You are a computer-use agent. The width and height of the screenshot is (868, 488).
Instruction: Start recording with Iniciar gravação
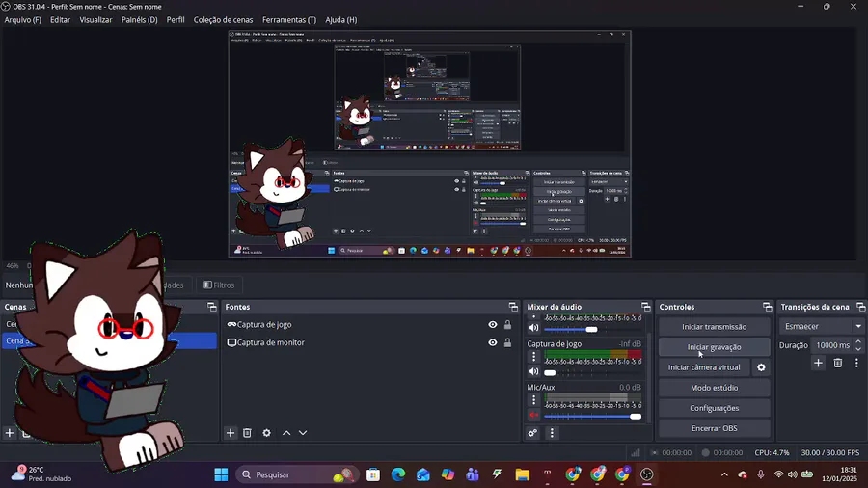(714, 347)
